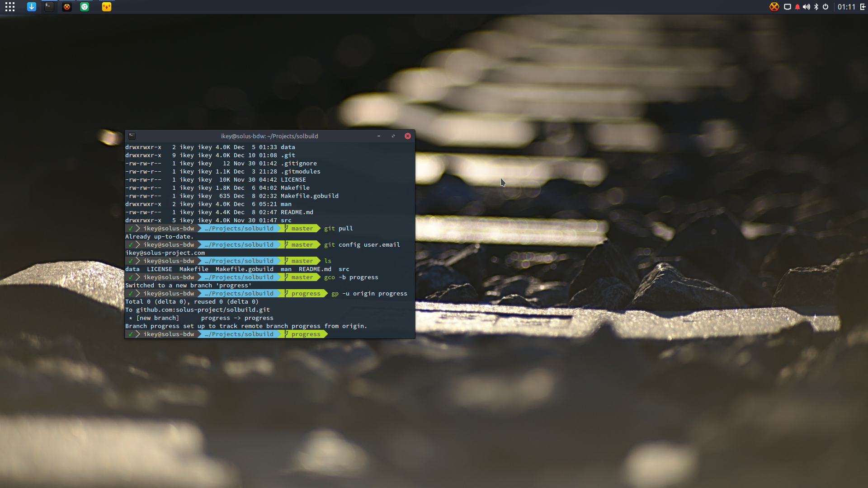This screenshot has height=488, width=868.
Task: Click 'README.md' in the long listing
Action: (297, 212)
